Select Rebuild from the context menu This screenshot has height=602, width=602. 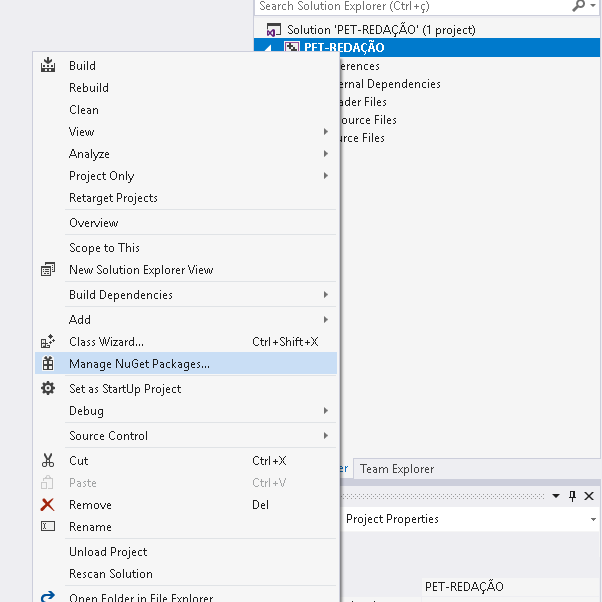click(x=89, y=88)
